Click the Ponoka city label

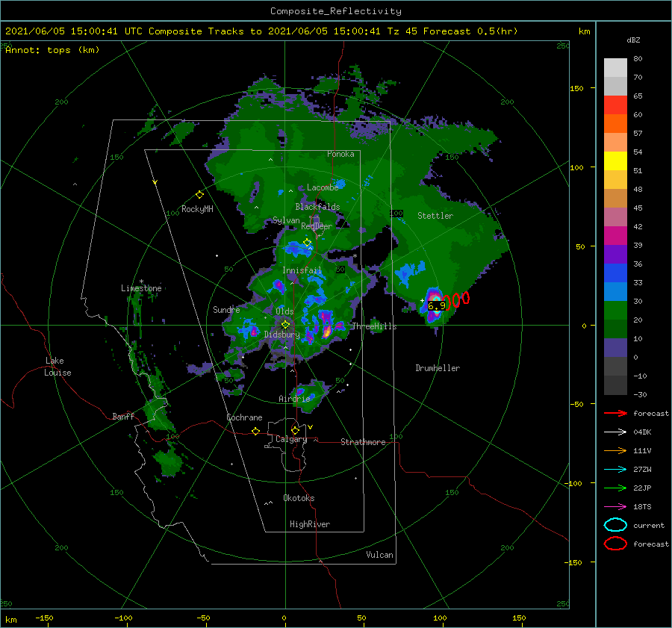click(340, 154)
